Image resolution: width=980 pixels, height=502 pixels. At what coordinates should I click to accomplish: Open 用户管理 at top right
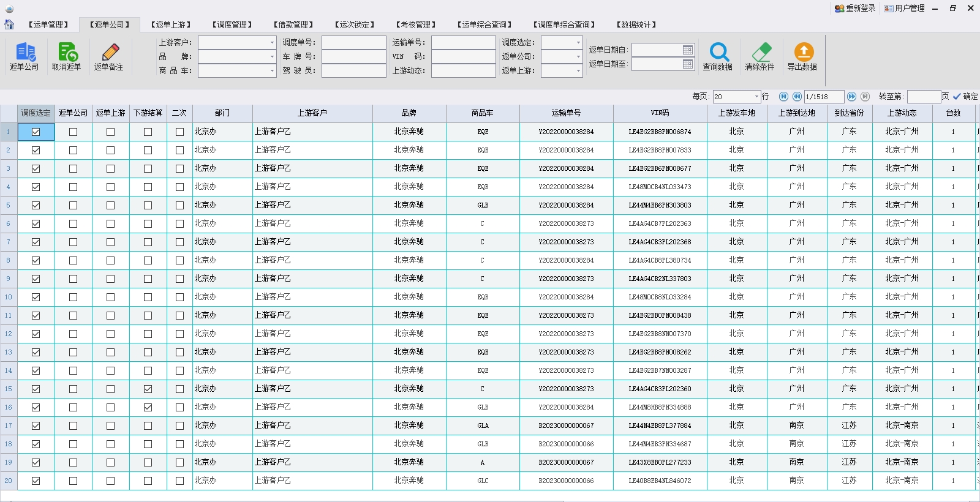tap(904, 8)
